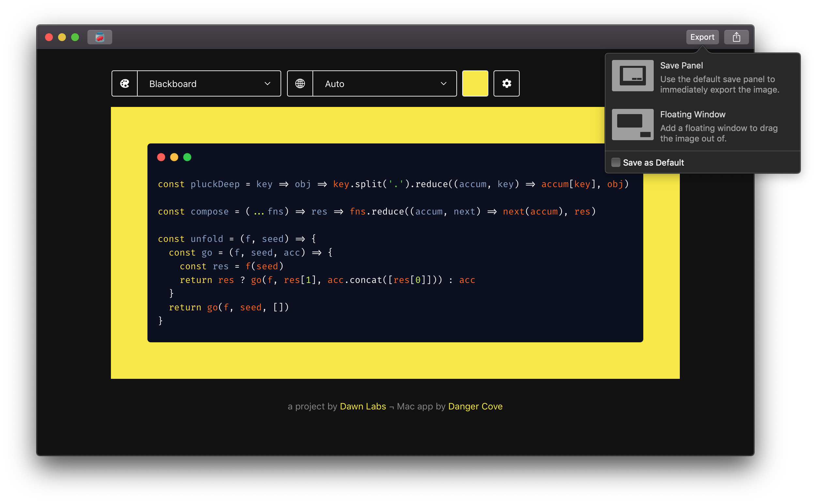Click the Share/upload icon next to Export
The height and width of the screenshot is (504, 824).
click(737, 37)
